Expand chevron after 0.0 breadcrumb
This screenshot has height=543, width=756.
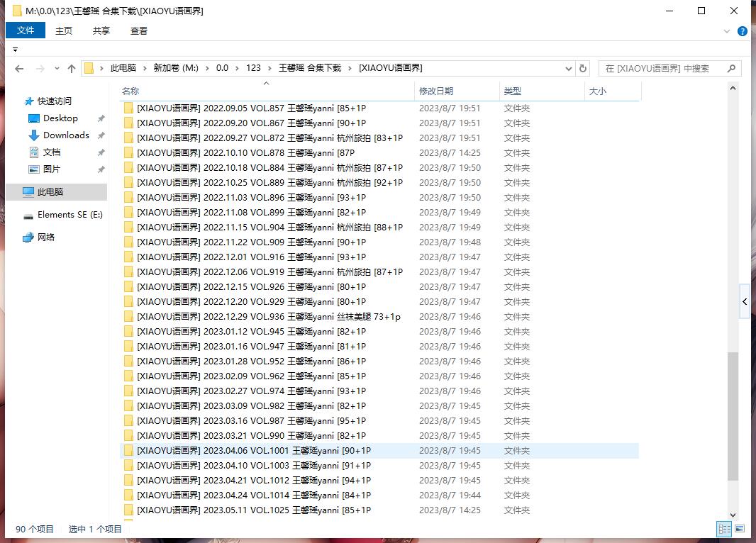237,69
